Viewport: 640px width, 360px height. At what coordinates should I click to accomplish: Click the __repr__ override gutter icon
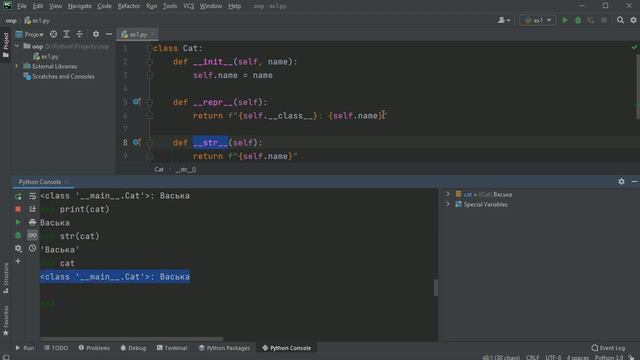136,102
